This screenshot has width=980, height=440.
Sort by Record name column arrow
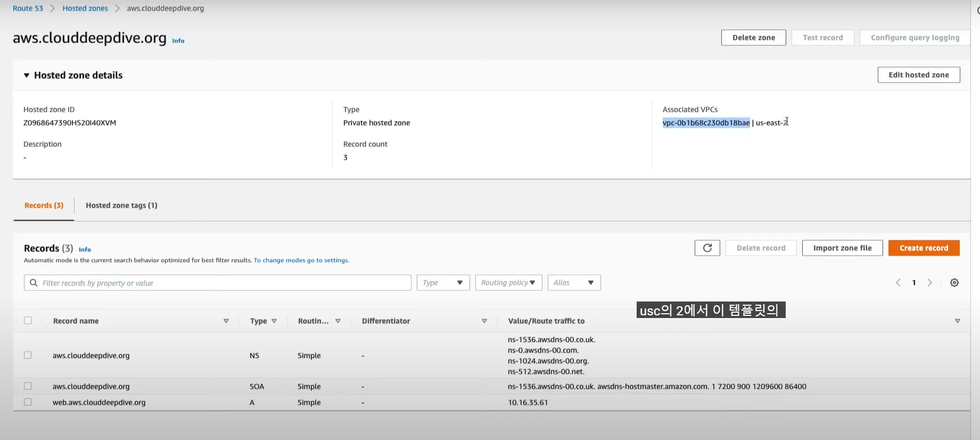pyautogui.click(x=226, y=321)
